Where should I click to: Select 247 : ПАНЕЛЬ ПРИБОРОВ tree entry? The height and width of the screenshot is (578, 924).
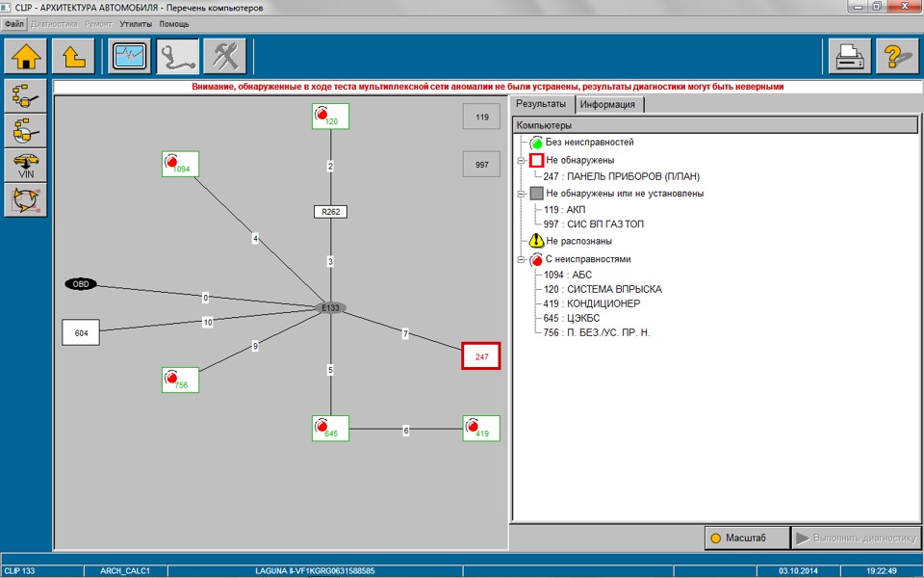622,176
